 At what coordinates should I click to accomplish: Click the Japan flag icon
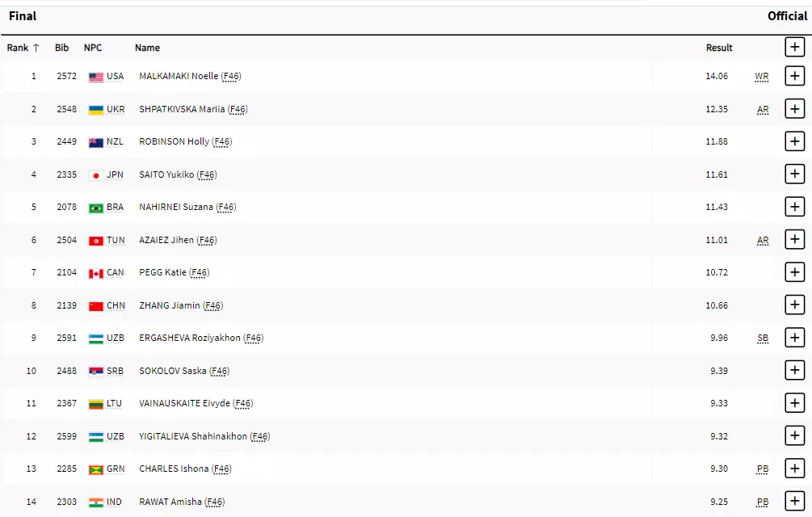point(96,175)
